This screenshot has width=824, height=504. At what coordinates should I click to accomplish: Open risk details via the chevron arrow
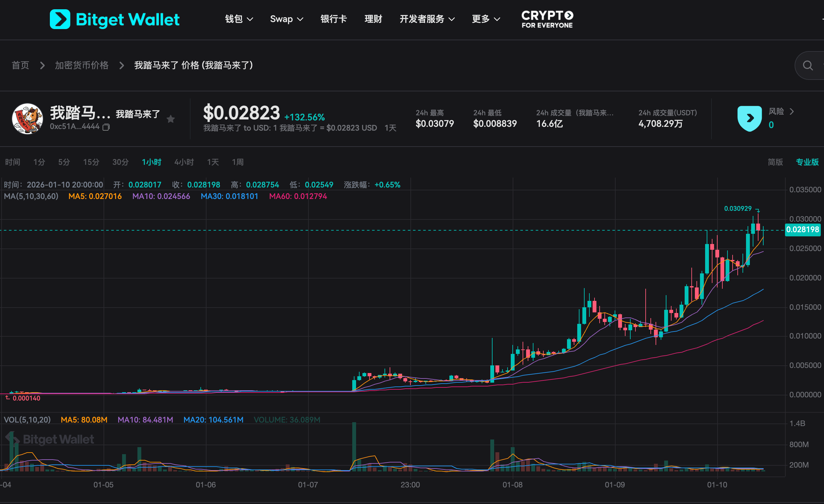click(x=791, y=112)
